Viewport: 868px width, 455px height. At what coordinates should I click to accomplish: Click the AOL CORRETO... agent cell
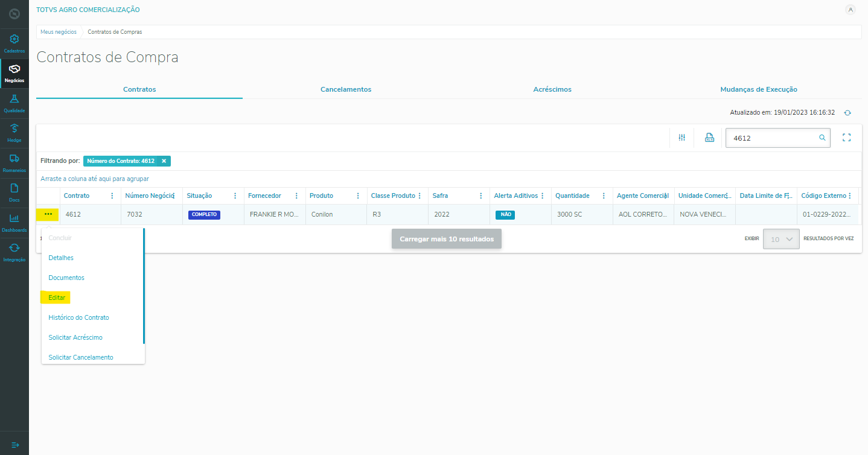(643, 214)
